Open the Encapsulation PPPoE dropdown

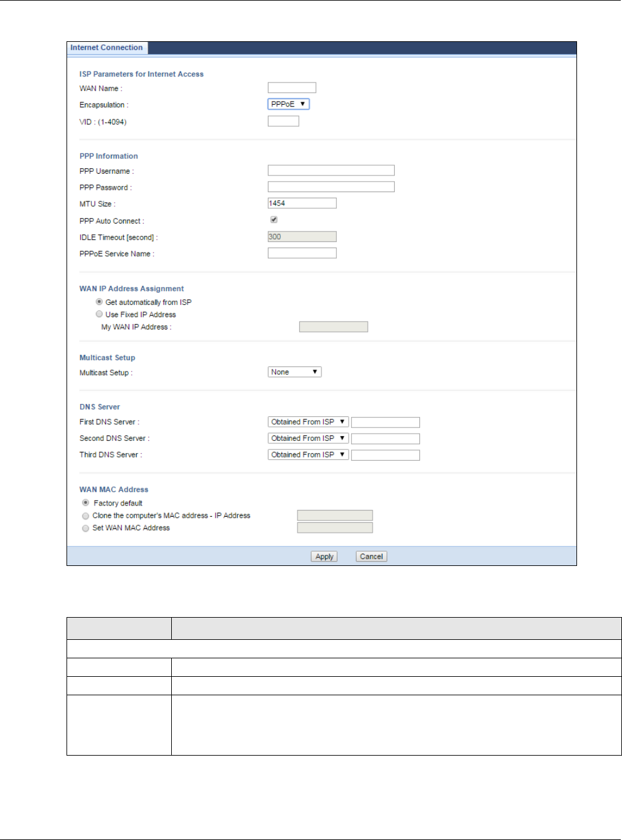point(288,104)
